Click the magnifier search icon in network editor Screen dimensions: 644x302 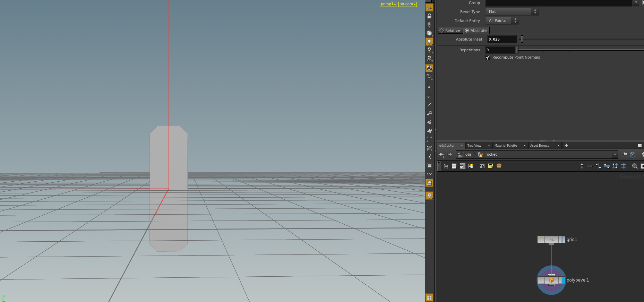click(x=635, y=166)
